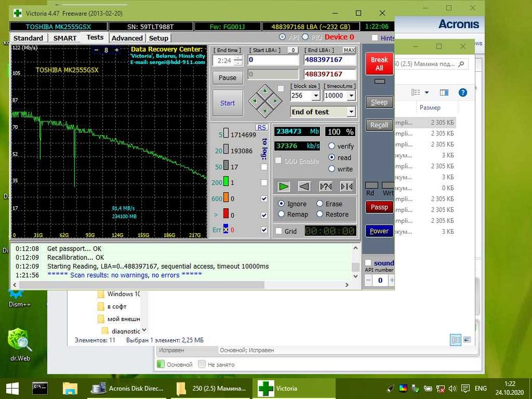Click the Break All button

[x=379, y=64]
